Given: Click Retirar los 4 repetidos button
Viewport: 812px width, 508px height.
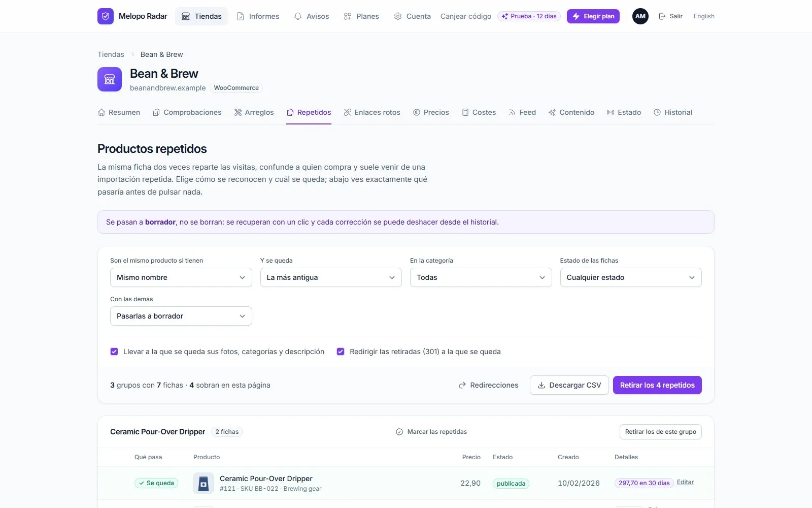Looking at the screenshot, I should point(657,385).
